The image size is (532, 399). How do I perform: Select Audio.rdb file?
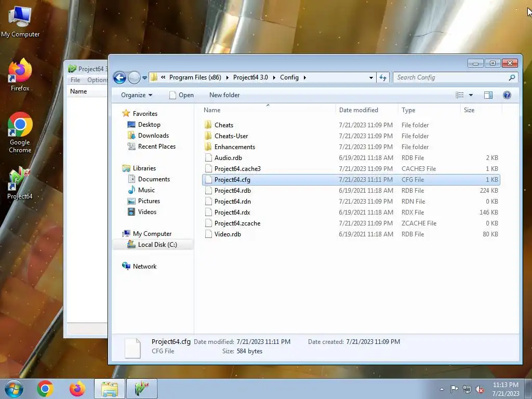pos(351,158)
